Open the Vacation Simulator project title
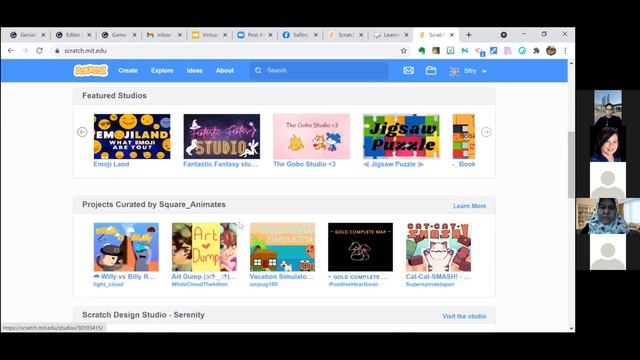640x360 pixels. click(282, 276)
